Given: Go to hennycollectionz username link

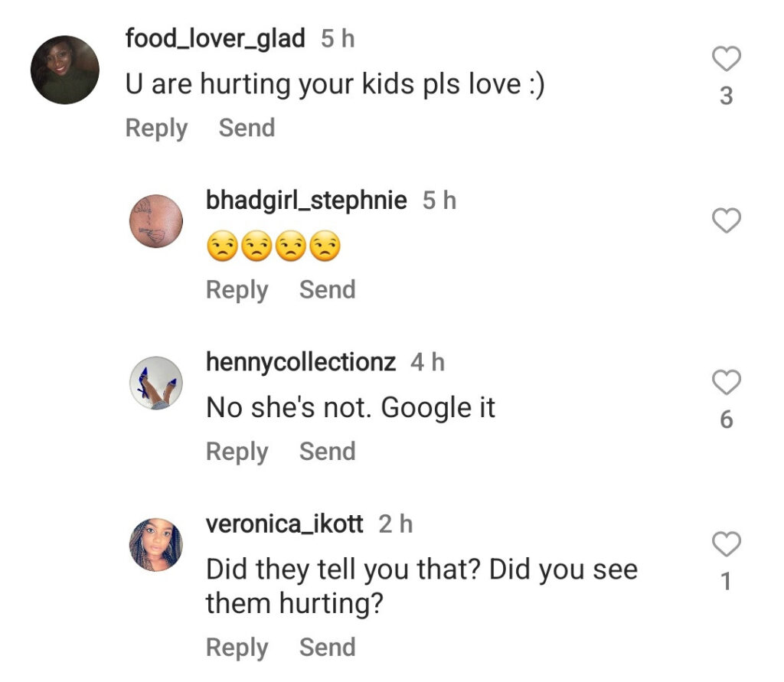Looking at the screenshot, I should point(301,362).
